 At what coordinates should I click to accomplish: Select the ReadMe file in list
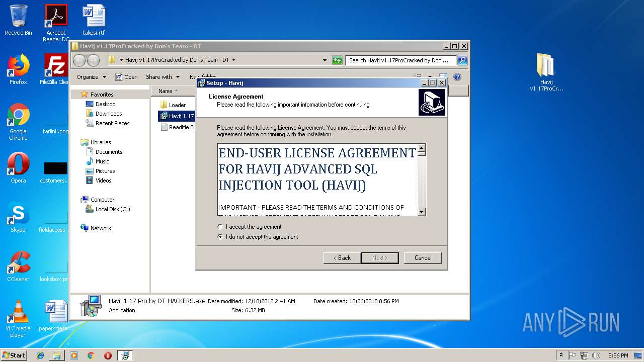[177, 127]
